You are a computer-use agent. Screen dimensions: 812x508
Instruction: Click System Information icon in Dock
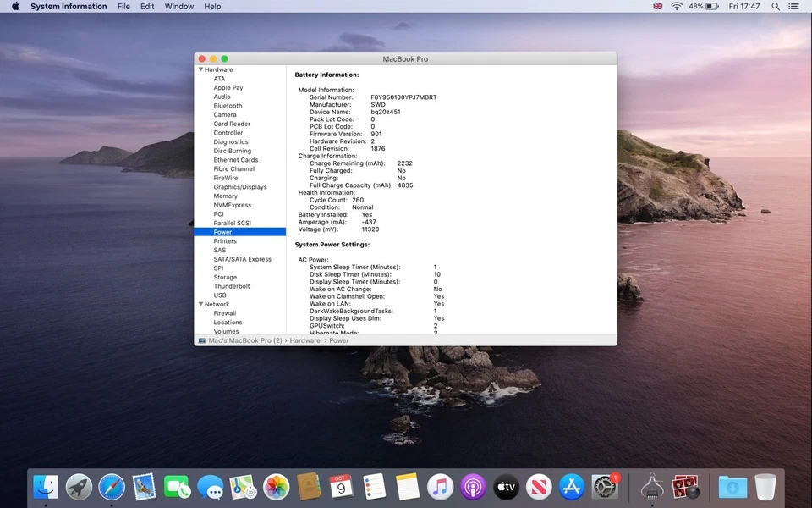coord(652,488)
